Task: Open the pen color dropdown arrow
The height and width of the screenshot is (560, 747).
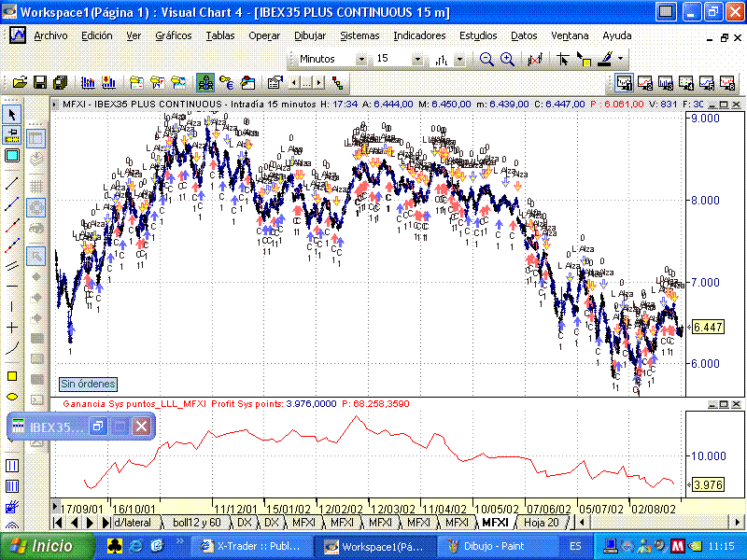Action: tap(620, 60)
